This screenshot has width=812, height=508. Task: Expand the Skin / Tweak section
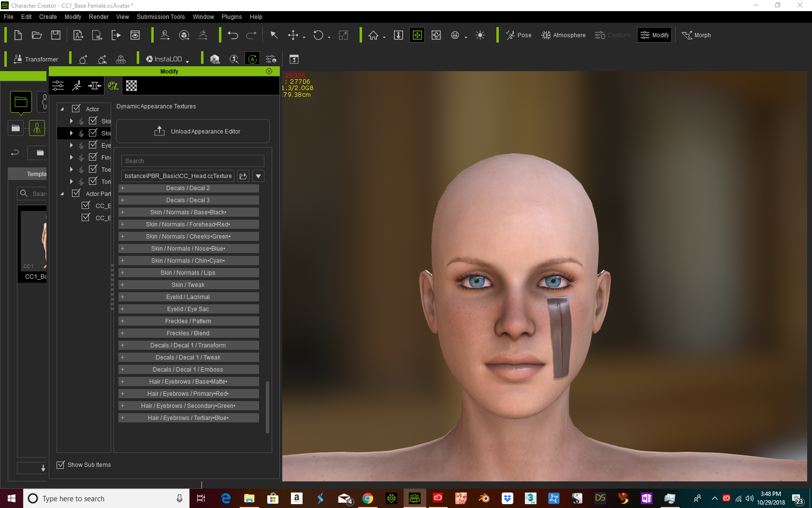188,285
